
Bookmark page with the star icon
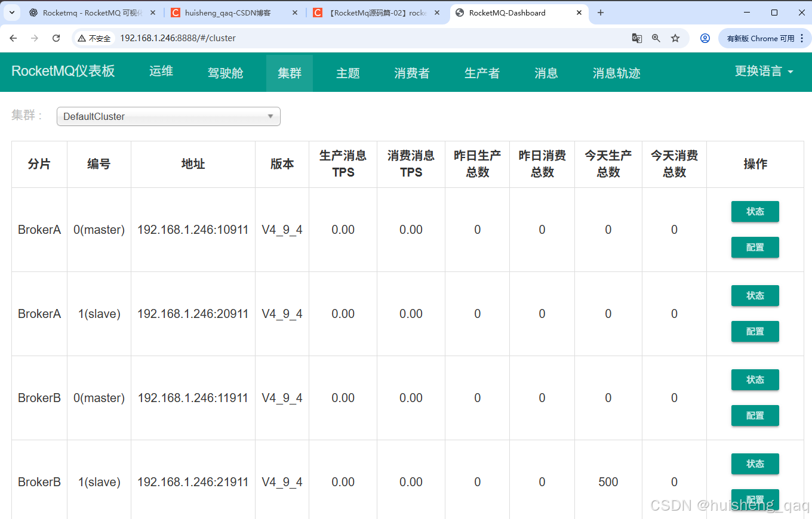tap(675, 38)
